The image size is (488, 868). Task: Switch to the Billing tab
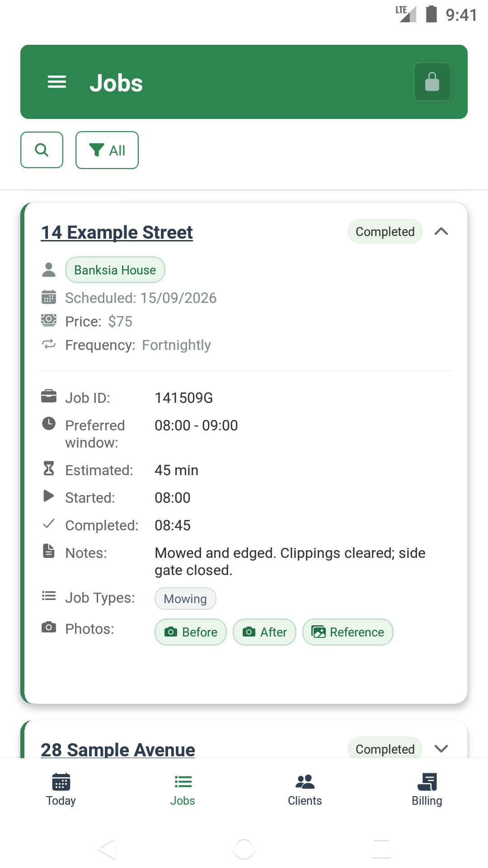tap(427, 789)
